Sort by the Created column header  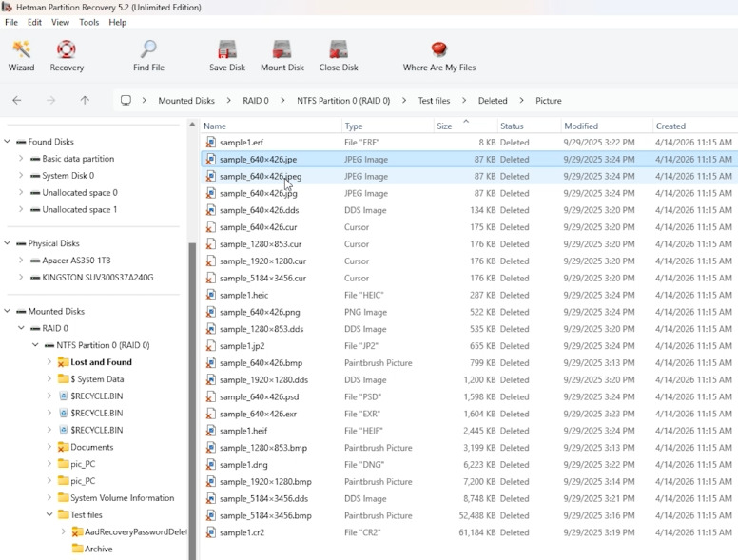click(695, 126)
